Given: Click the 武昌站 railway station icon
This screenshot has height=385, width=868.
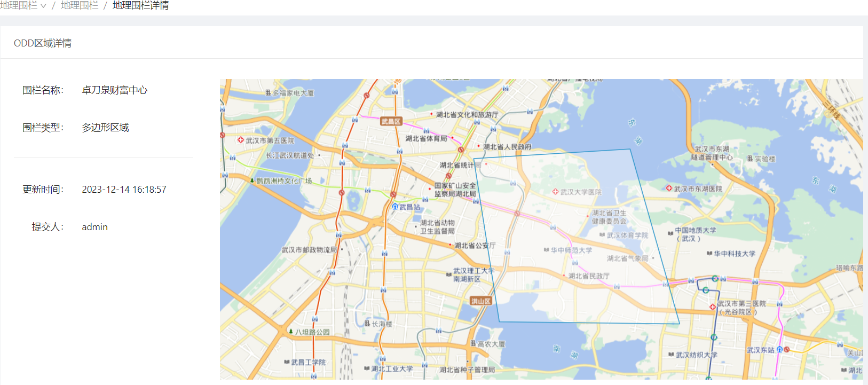Looking at the screenshot, I should (x=395, y=207).
